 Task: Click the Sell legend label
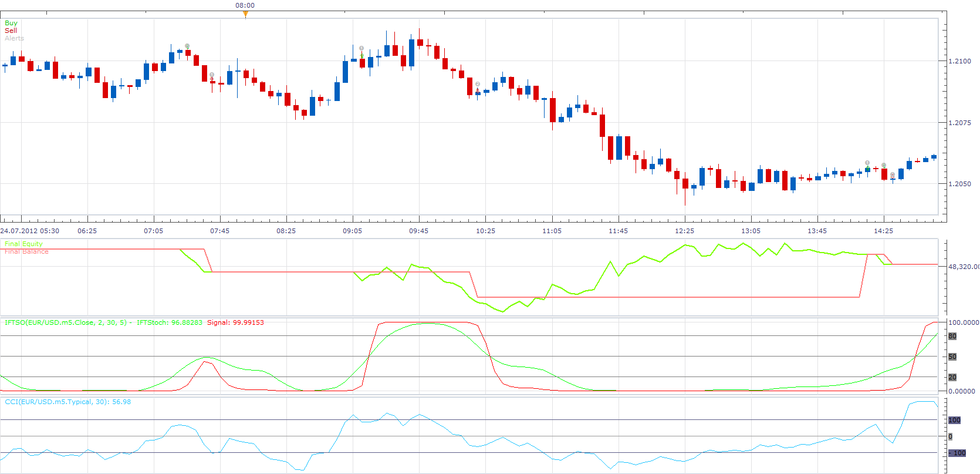tap(11, 31)
